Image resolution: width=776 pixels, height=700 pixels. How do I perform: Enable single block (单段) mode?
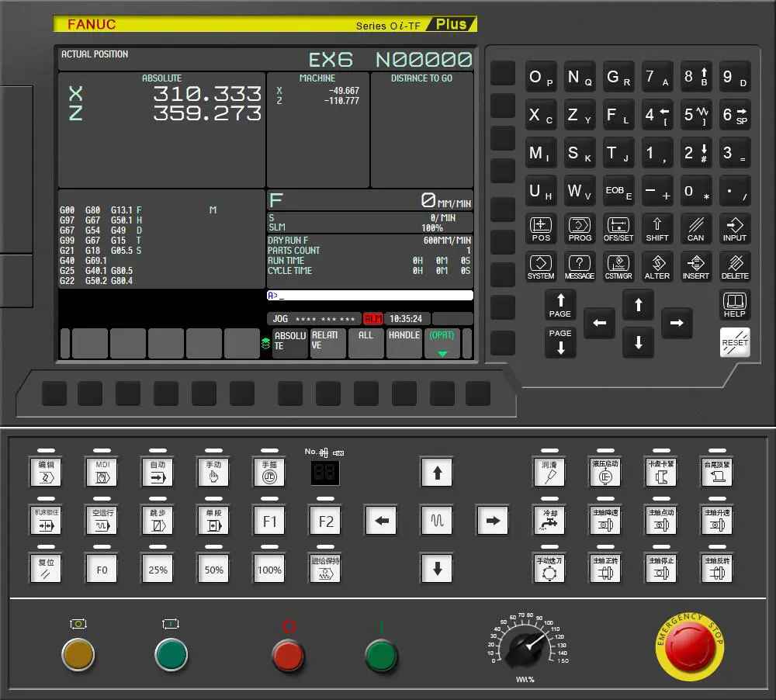coord(213,520)
